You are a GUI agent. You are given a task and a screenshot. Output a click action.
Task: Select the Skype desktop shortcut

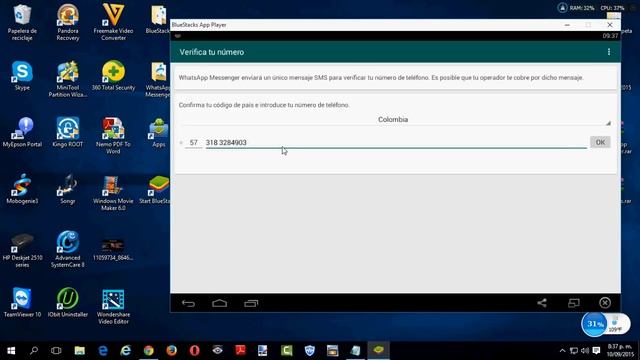click(22, 76)
